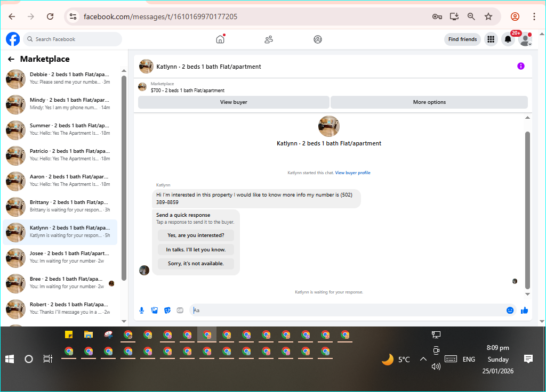Screen dimensions: 546x392
Task: Open Brittany conversation
Action: (x=60, y=206)
